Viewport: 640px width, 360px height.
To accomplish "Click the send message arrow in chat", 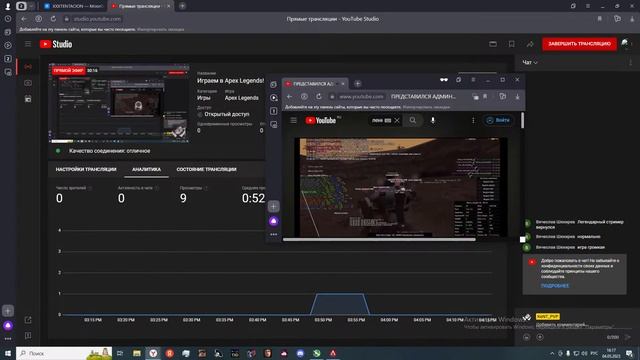I will 628,337.
